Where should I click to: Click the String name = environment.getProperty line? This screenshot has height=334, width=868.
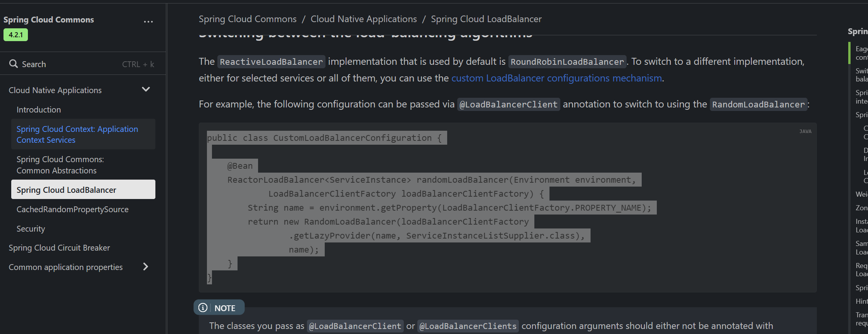[x=449, y=208]
